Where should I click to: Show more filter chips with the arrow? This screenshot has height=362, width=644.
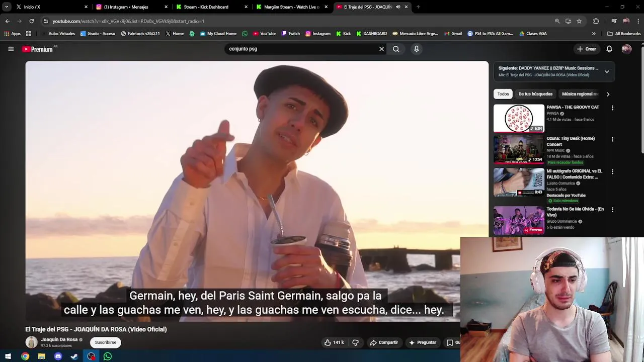tap(608, 94)
